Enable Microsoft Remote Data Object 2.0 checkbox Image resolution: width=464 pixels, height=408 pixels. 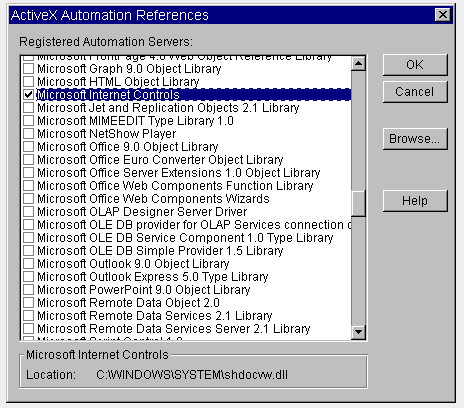[29, 303]
